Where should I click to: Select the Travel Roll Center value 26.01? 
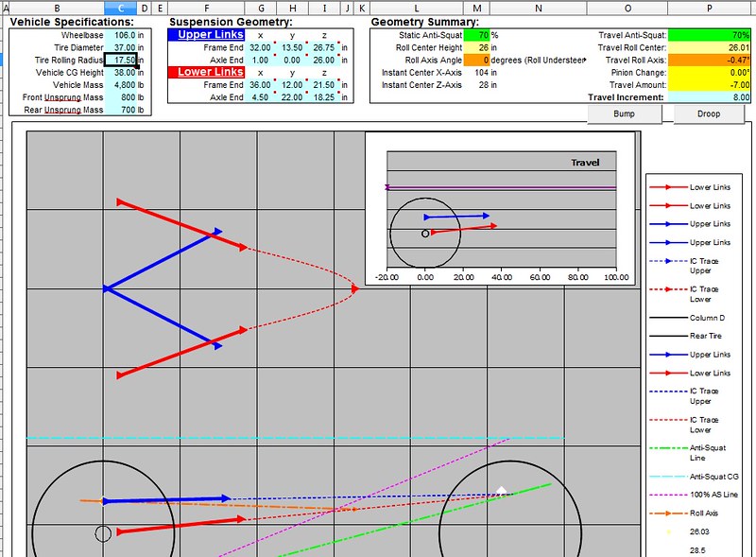point(710,47)
